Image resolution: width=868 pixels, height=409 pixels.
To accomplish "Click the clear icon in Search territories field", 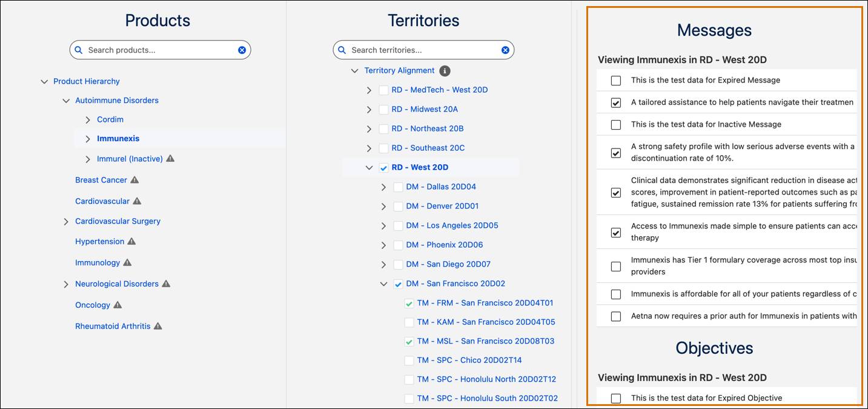I will [505, 50].
